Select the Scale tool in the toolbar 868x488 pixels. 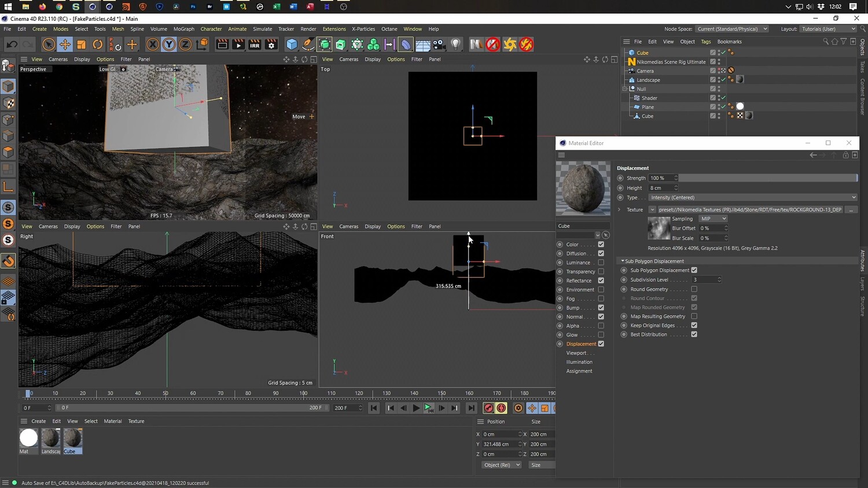82,45
